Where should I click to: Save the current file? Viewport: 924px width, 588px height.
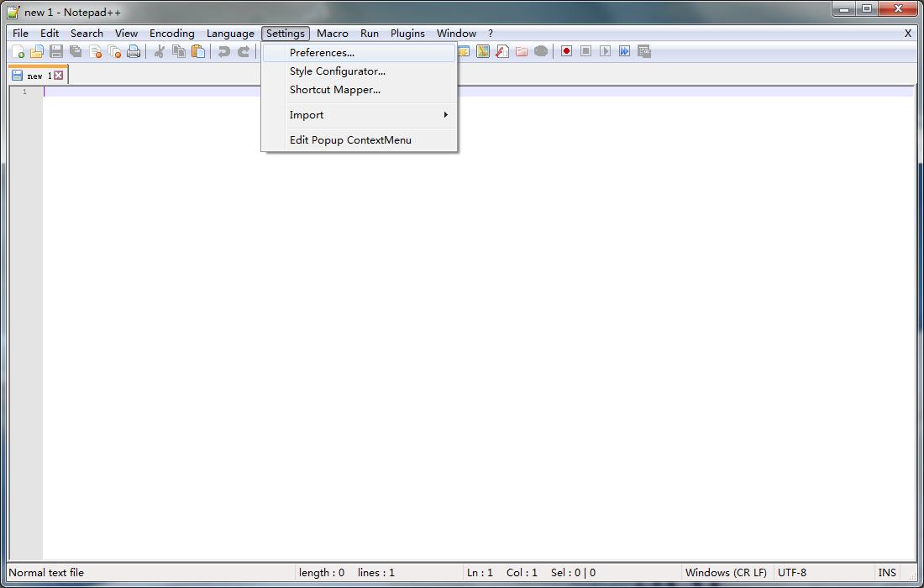click(55, 51)
